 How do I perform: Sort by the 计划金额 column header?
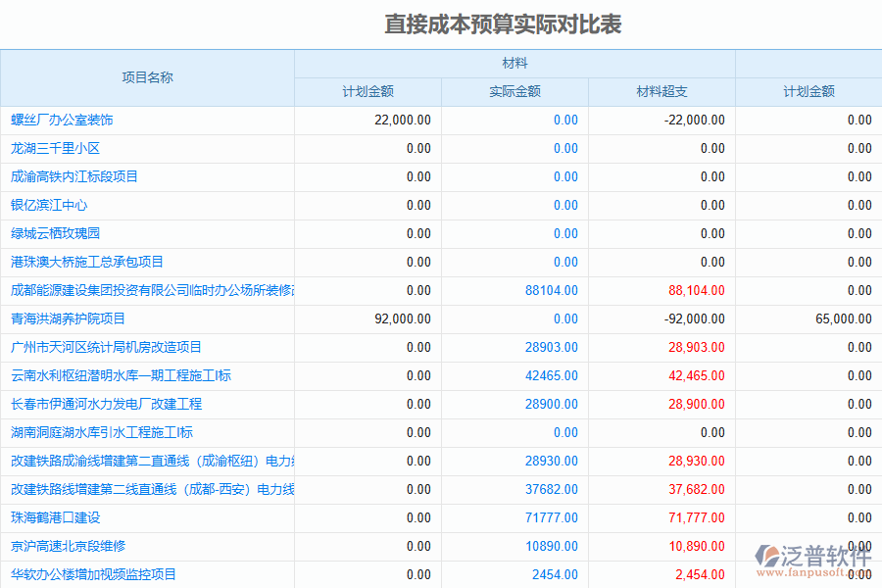367,90
